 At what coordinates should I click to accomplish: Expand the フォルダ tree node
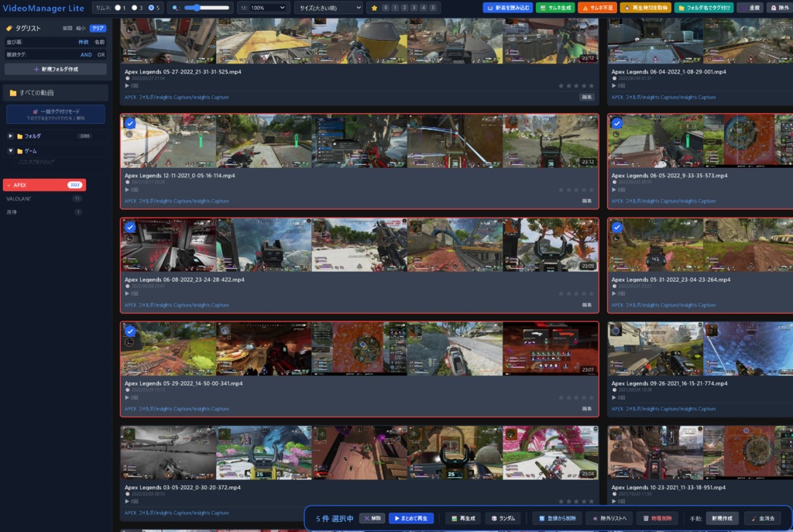pyautogui.click(x=10, y=136)
